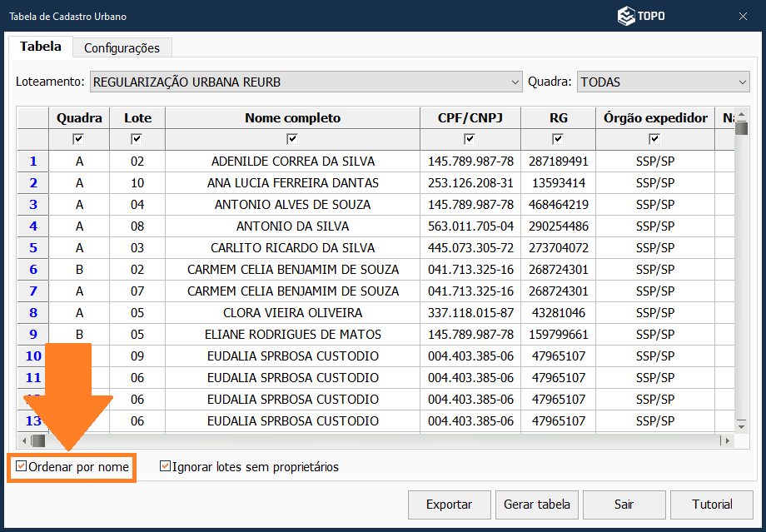Select row header number 5
766x532 pixels.
33,248
